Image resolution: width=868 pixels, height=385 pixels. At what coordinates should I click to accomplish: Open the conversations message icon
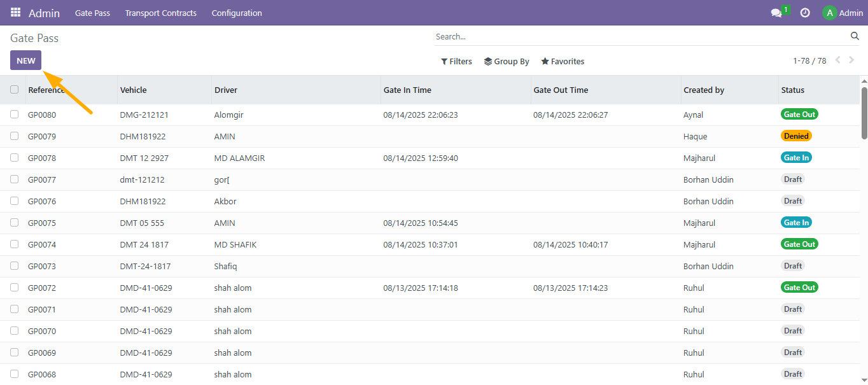776,13
